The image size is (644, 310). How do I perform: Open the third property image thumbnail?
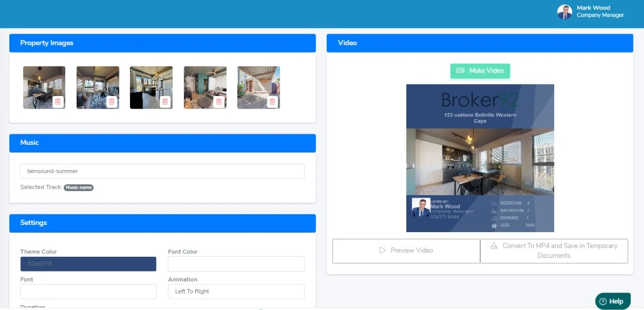coord(151,87)
